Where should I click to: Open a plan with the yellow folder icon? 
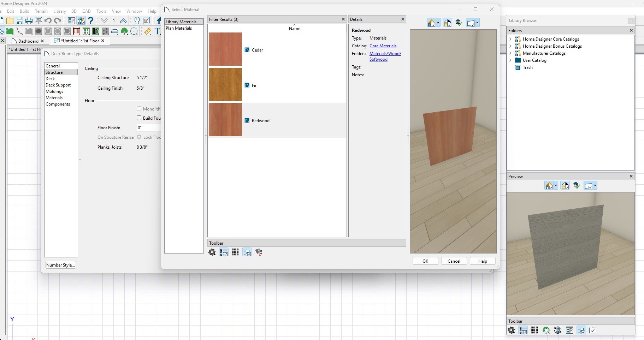click(10, 20)
